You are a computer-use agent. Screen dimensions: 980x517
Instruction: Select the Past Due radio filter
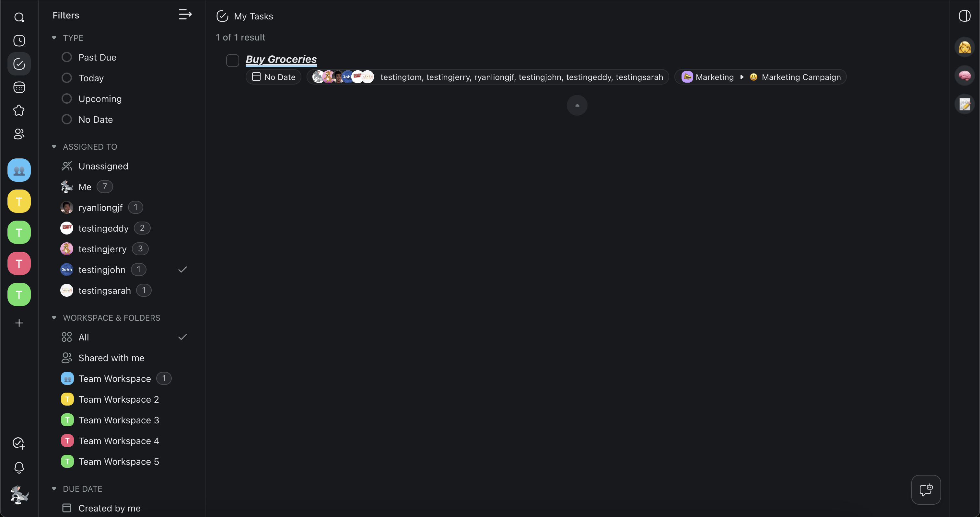click(x=66, y=57)
